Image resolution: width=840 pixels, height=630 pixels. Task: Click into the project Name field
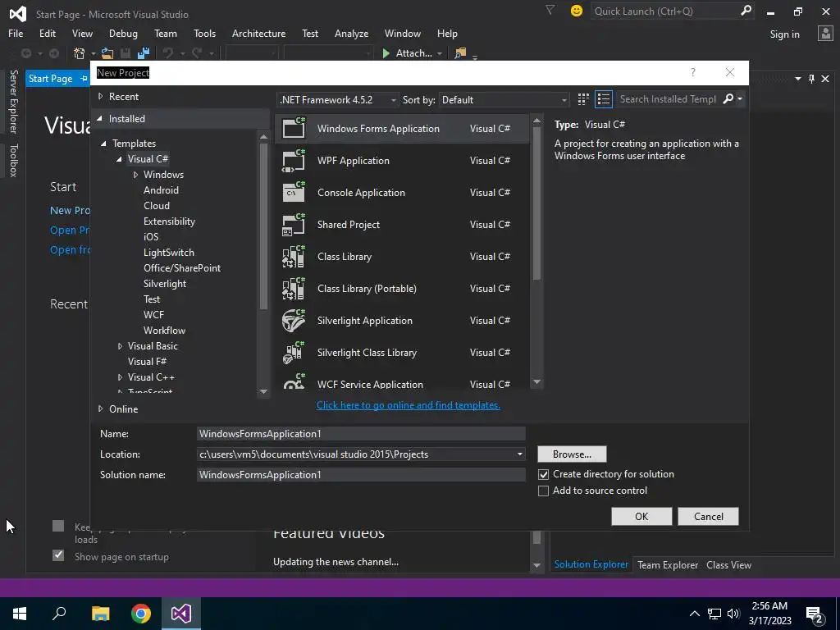(x=361, y=434)
